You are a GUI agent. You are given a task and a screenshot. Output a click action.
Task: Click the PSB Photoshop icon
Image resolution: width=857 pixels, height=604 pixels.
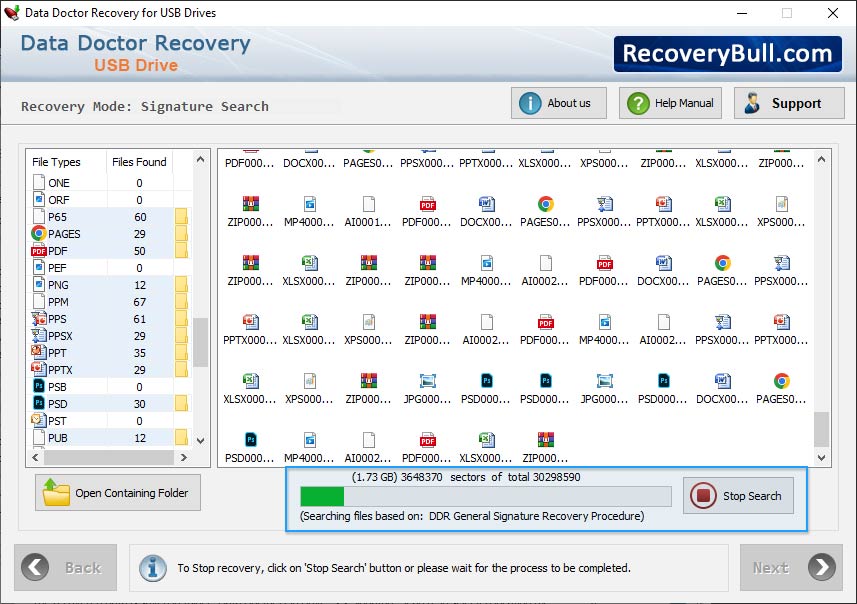coord(39,386)
